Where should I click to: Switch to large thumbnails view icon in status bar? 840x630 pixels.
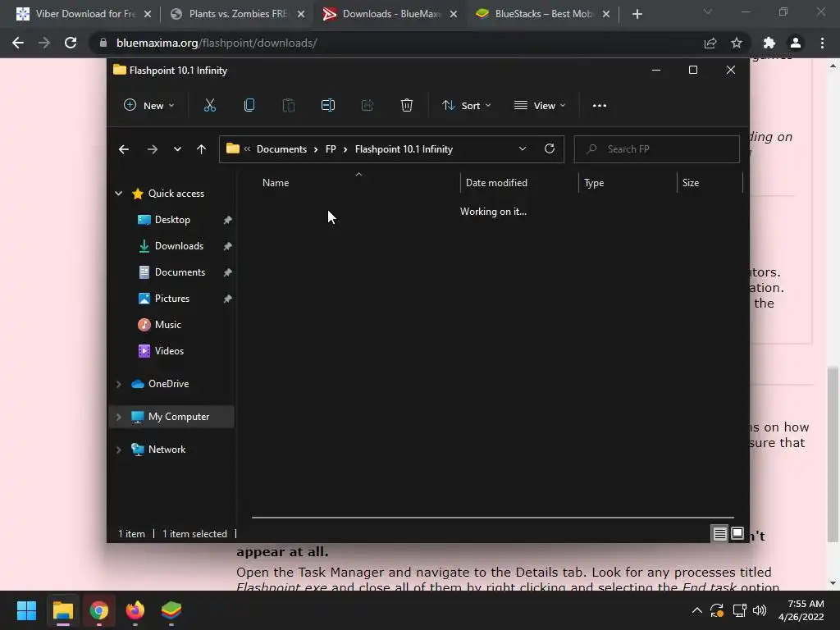pyautogui.click(x=737, y=533)
